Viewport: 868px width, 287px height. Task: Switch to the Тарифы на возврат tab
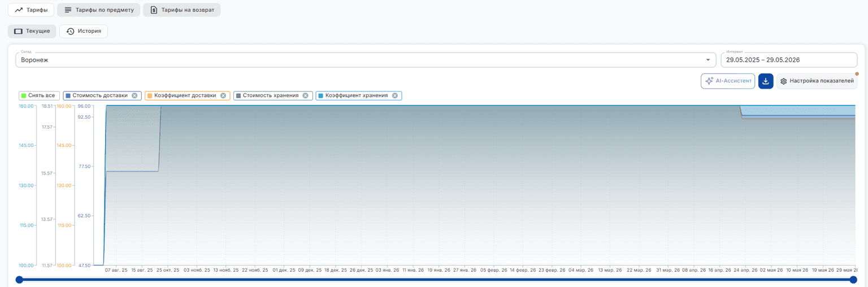pyautogui.click(x=181, y=10)
